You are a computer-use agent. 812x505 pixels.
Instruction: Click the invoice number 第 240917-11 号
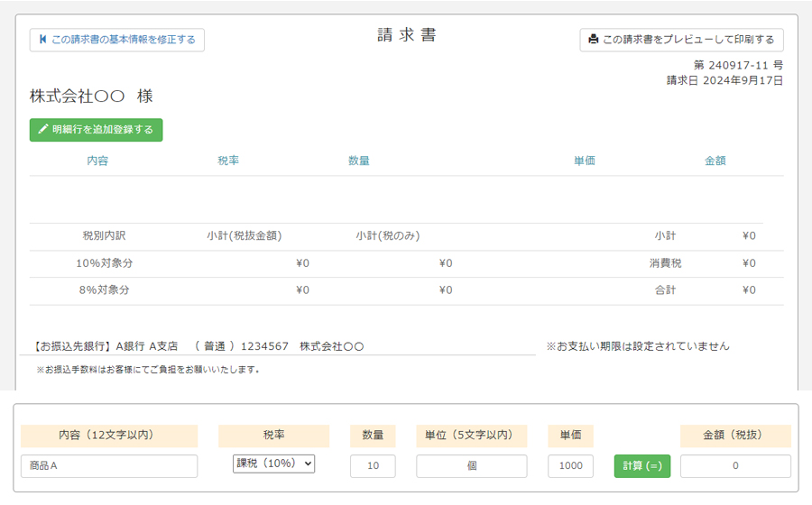tap(737, 66)
